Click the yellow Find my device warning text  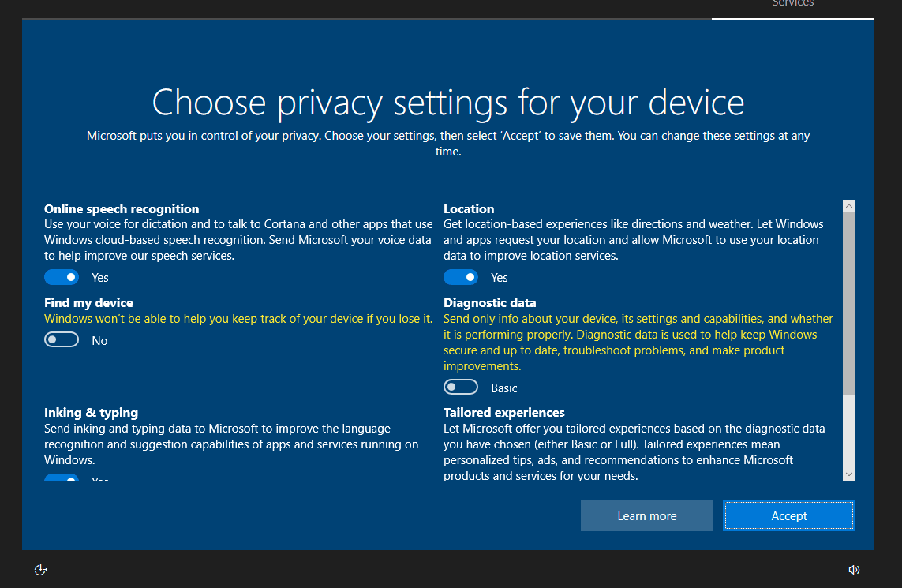[238, 319]
